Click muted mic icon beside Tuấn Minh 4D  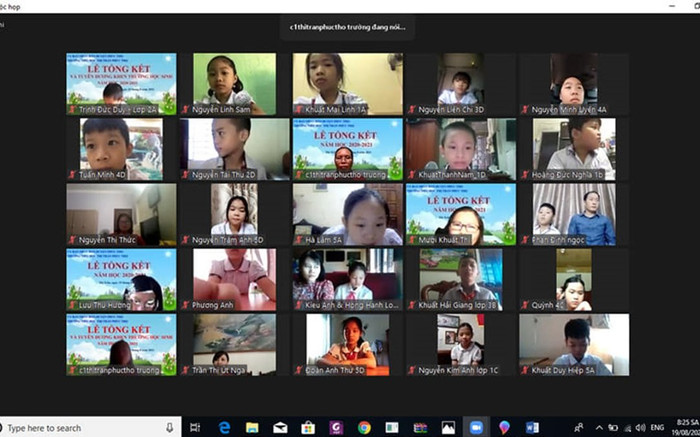[71, 175]
